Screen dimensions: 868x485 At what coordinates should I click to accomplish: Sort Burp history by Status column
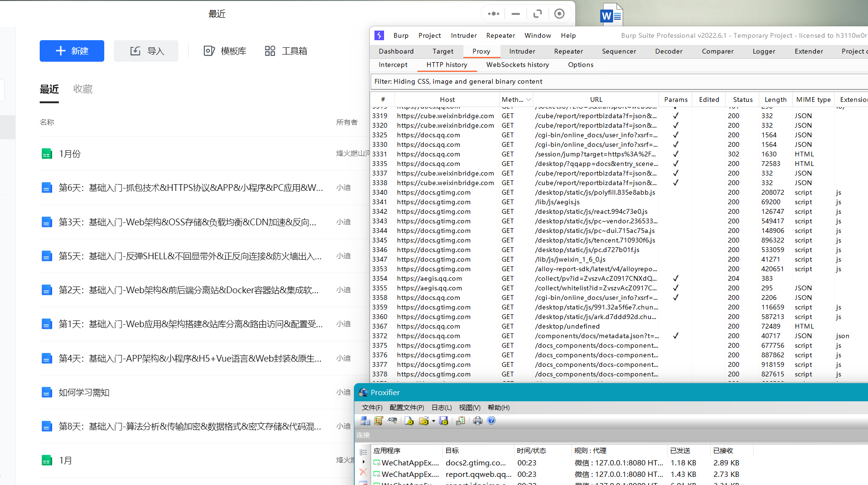pyautogui.click(x=743, y=99)
